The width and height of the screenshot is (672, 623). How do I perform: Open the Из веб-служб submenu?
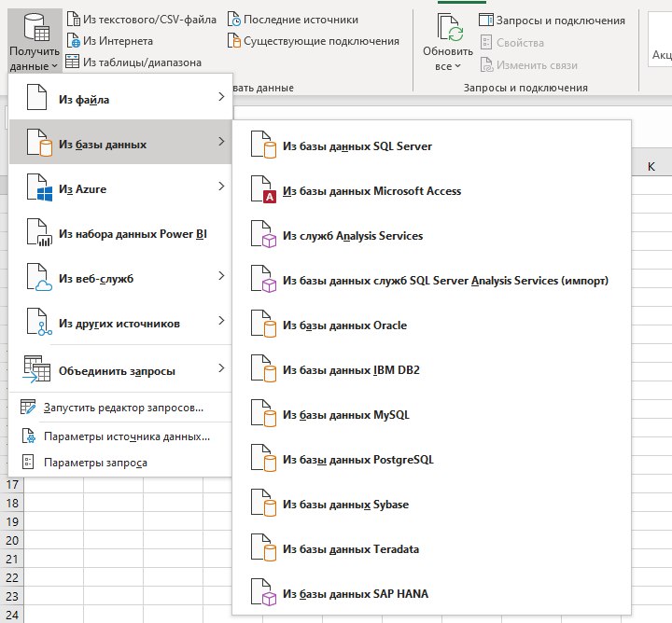pyautogui.click(x=120, y=277)
